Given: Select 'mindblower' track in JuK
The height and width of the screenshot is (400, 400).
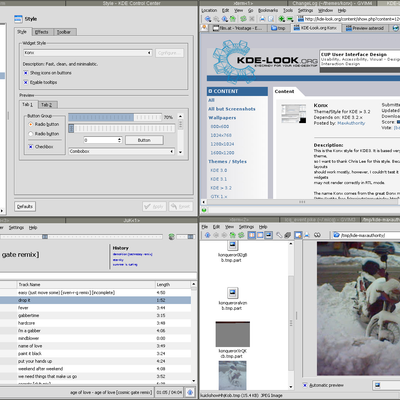Looking at the screenshot, I should point(95,338).
